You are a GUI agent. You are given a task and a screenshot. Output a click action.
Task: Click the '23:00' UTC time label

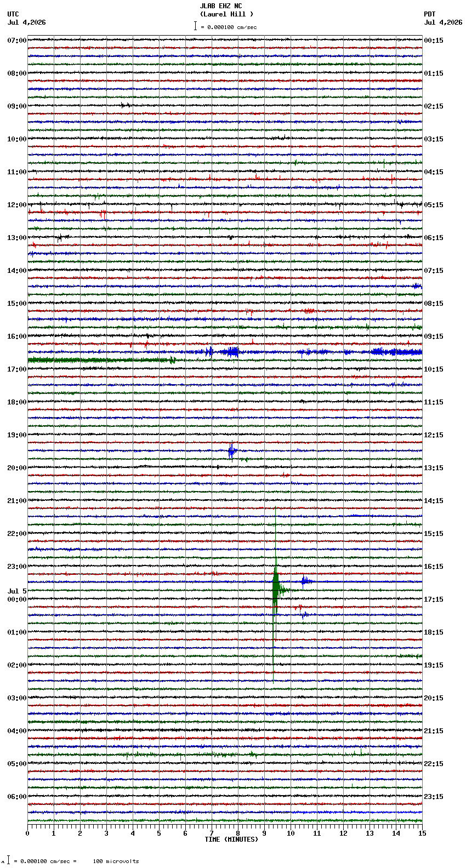point(17,567)
